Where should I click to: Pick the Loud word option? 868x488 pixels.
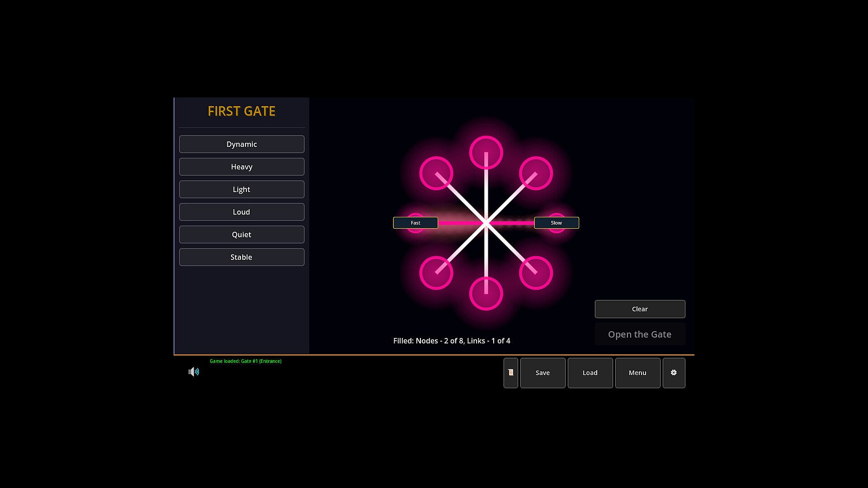(x=241, y=212)
